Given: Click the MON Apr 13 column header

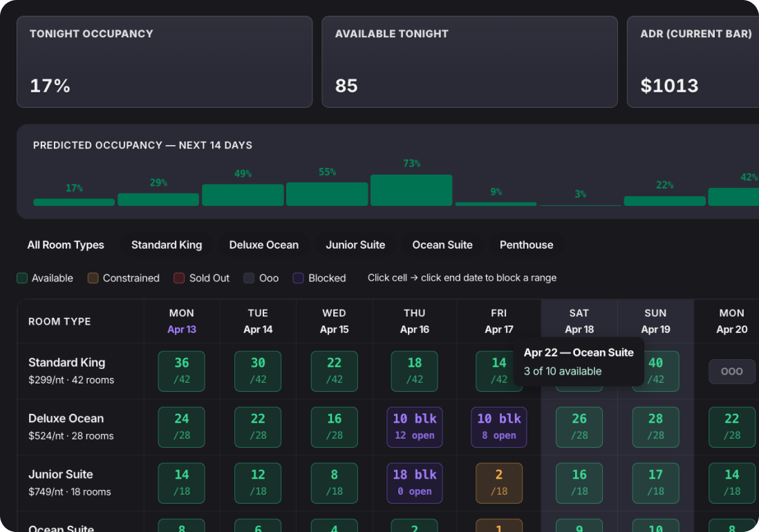Looking at the screenshot, I should tap(182, 321).
